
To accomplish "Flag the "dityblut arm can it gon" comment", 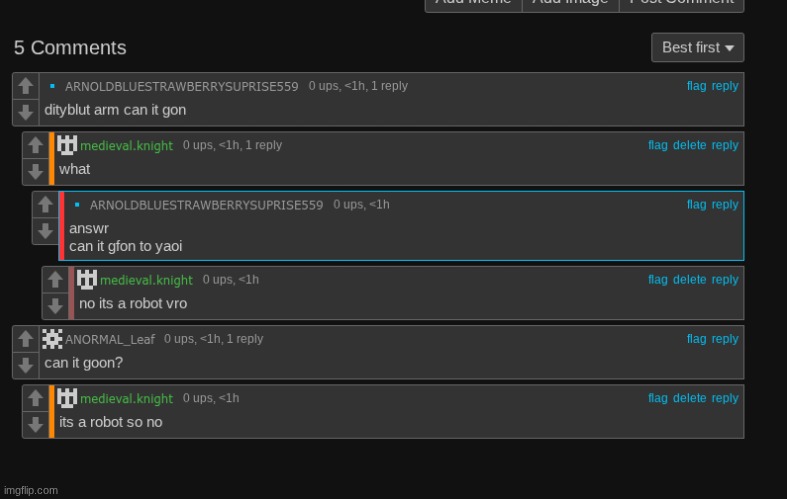I will coord(696,86).
